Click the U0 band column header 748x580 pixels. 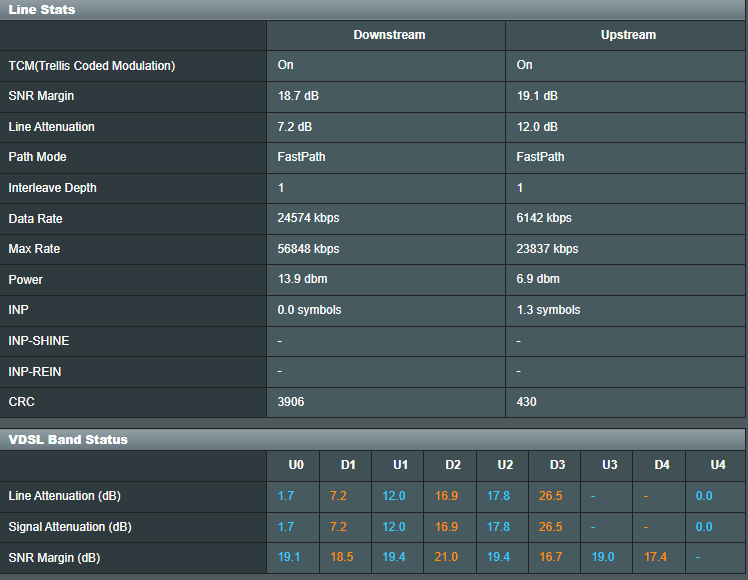tap(295, 465)
